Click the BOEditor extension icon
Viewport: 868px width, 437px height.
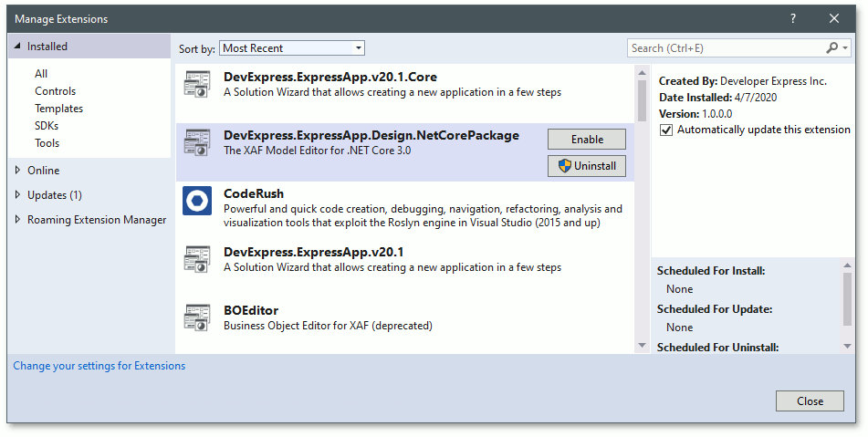(x=197, y=317)
